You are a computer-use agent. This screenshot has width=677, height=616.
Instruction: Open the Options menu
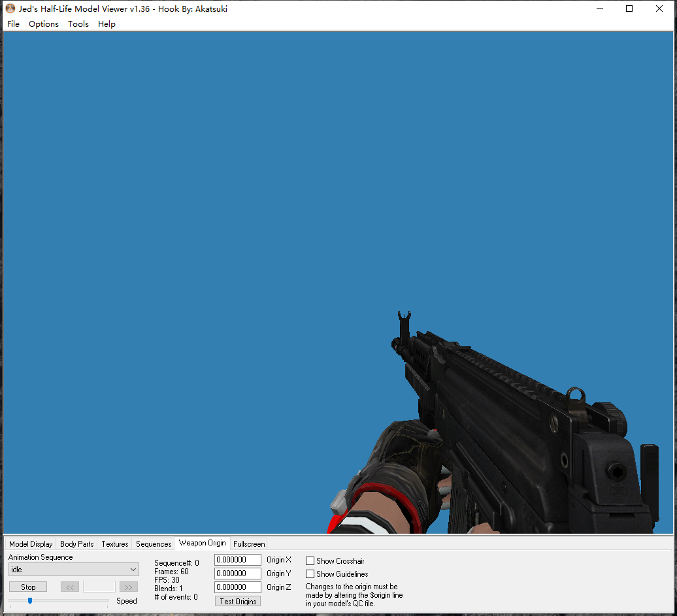(44, 24)
